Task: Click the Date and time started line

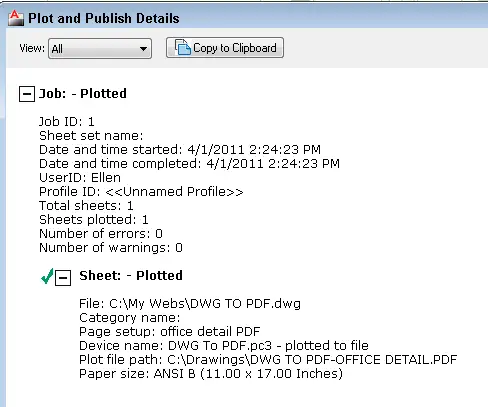Action: click(x=180, y=150)
